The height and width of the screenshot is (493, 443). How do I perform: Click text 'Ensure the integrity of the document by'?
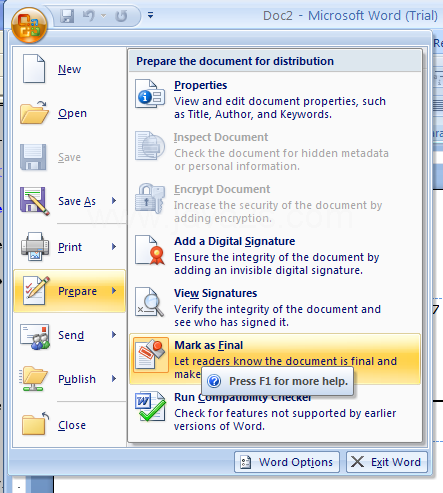point(277,257)
